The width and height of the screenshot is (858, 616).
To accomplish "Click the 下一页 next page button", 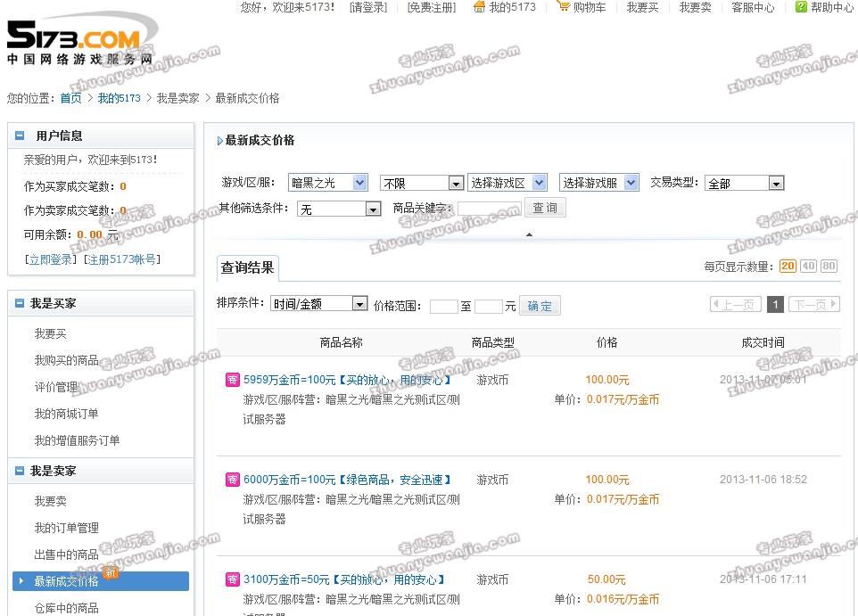I will coord(814,304).
